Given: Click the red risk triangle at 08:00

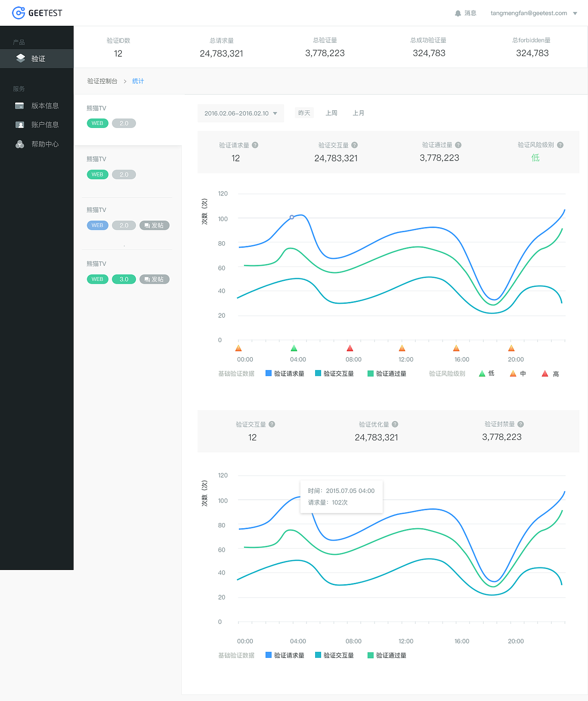Looking at the screenshot, I should [350, 348].
